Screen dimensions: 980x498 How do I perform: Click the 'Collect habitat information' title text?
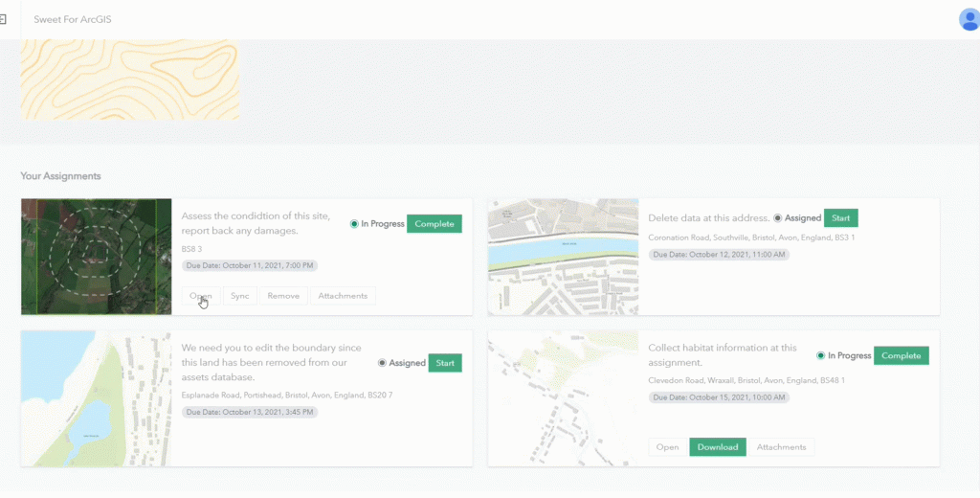(723, 355)
